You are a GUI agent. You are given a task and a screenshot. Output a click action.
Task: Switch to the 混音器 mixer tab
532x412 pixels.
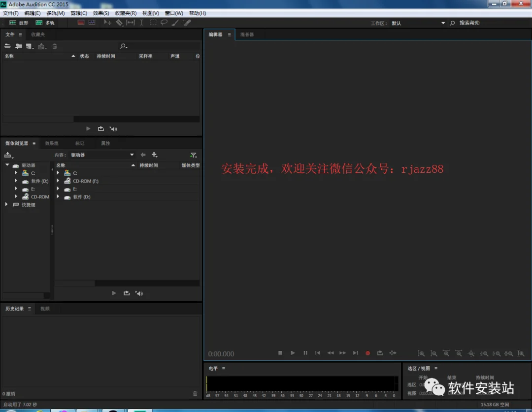click(247, 34)
